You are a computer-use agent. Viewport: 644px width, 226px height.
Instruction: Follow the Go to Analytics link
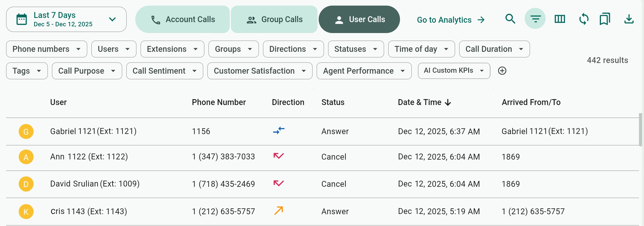pyautogui.click(x=451, y=20)
